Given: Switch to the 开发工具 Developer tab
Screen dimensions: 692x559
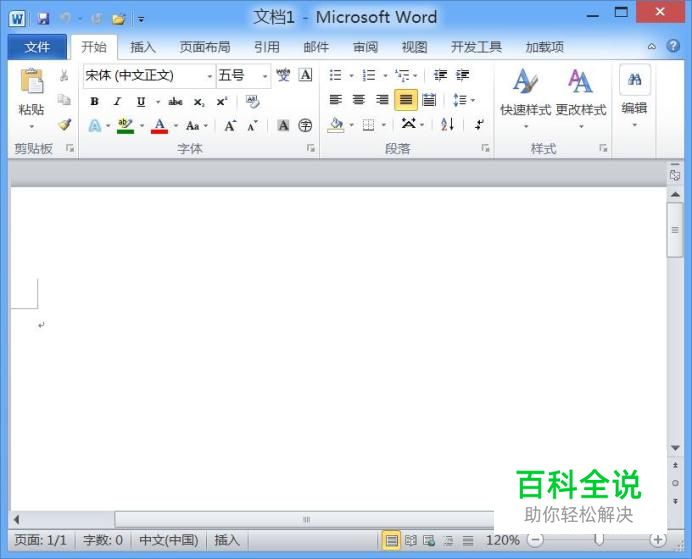Looking at the screenshot, I should click(476, 47).
